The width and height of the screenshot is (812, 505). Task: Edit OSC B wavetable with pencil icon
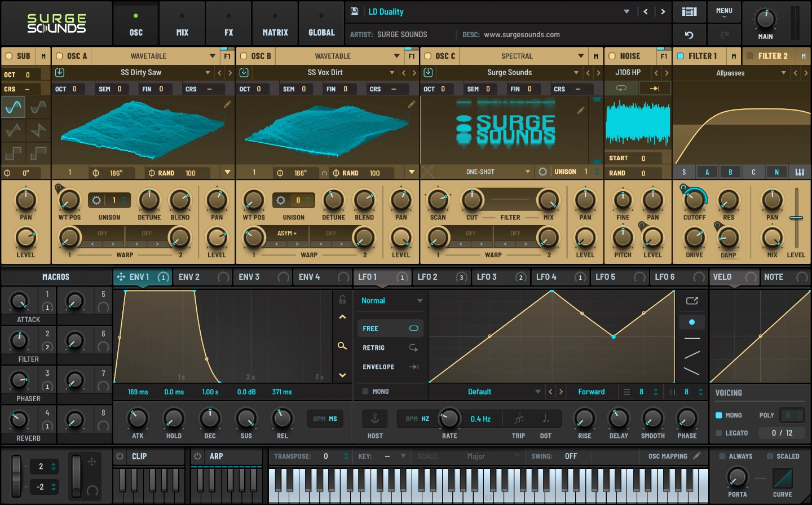412,104
